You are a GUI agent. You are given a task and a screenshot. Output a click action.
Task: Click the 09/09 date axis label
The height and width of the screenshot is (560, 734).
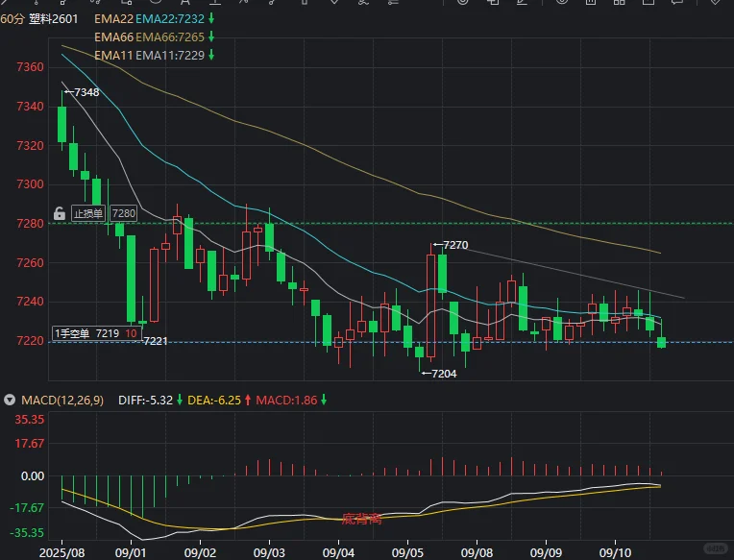[546, 553]
